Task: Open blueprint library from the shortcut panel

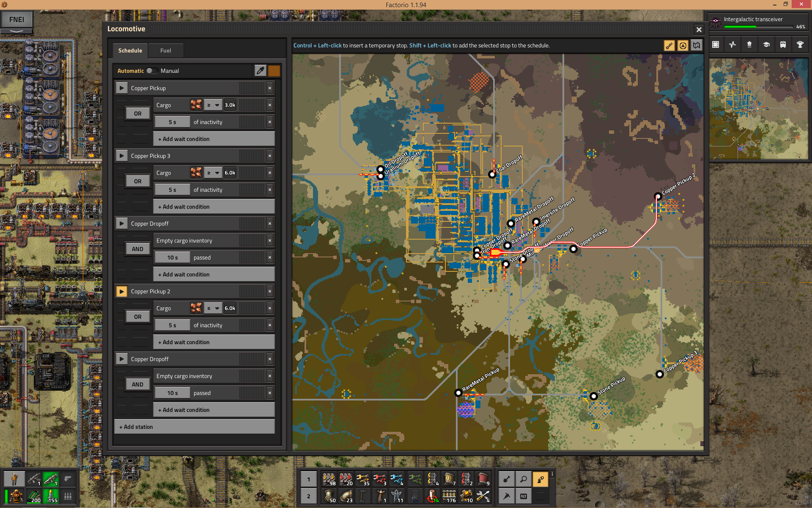Action: [716, 44]
